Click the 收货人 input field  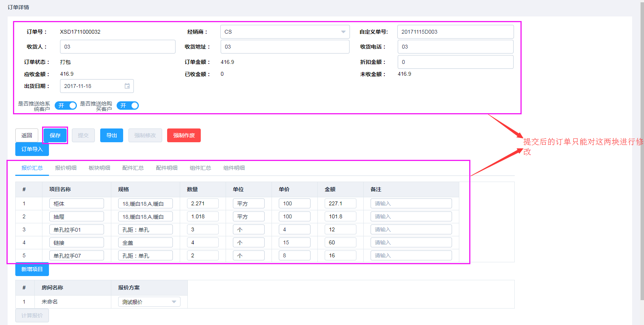118,47
